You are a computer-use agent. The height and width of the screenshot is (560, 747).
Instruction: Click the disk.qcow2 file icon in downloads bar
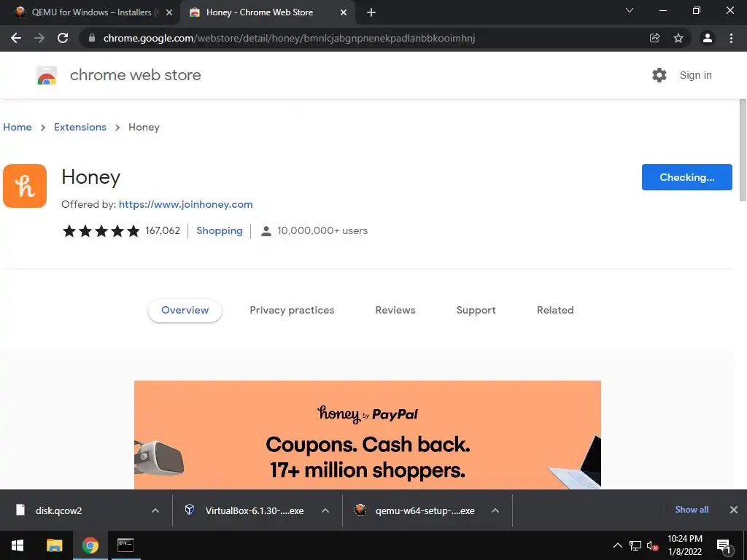tap(20, 510)
